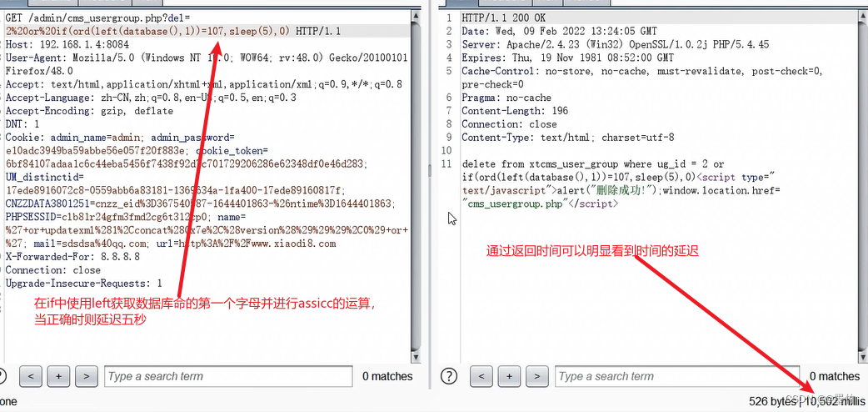Click the 0 matches label under request

click(387, 376)
